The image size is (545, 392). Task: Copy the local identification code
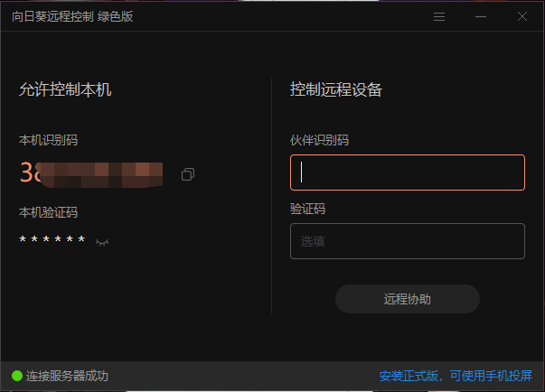pyautogui.click(x=188, y=173)
